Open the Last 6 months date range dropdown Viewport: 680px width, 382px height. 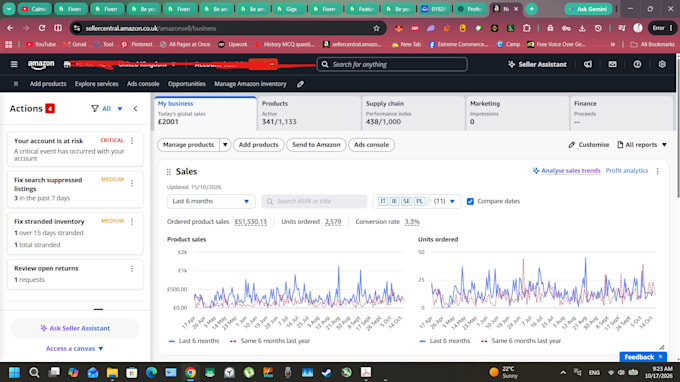pos(211,201)
